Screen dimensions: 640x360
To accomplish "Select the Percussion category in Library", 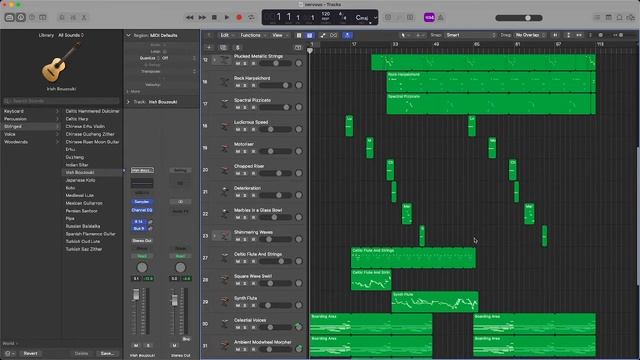I will click(31, 119).
